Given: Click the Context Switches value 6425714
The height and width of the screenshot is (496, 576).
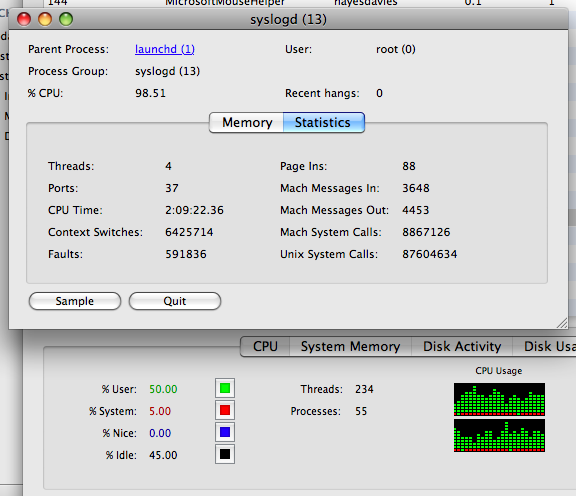Looking at the screenshot, I should pyautogui.click(x=189, y=232).
